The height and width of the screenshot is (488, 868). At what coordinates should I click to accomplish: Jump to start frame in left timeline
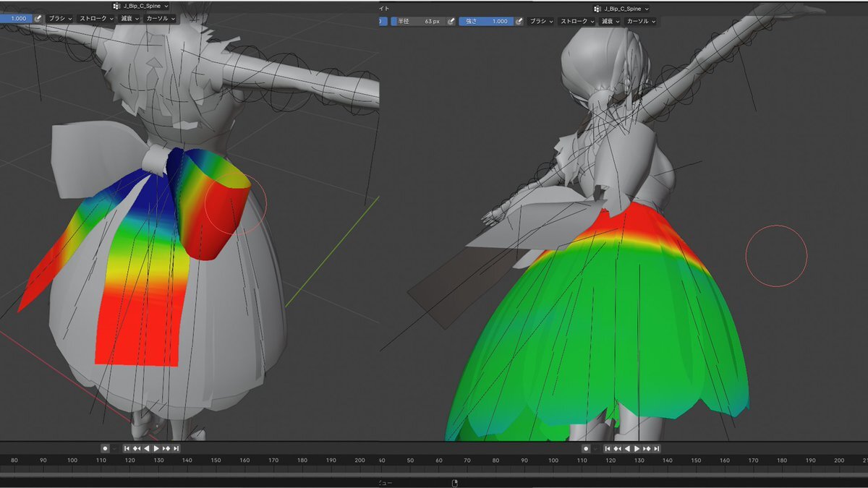click(127, 448)
